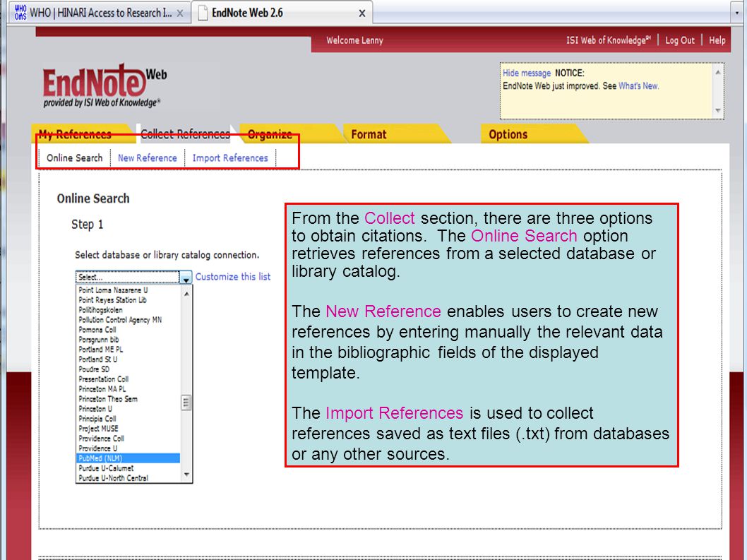The image size is (747, 560).
Task: Open the My References tab
Action: tap(75, 134)
